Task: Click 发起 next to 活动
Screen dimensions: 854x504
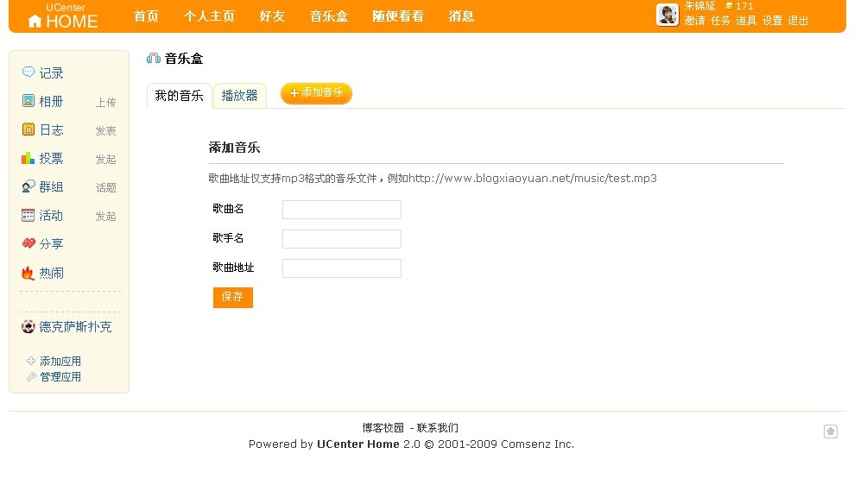Action: pyautogui.click(x=105, y=216)
